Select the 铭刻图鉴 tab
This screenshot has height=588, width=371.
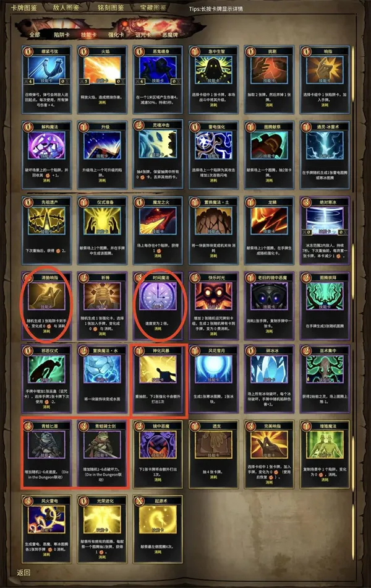[111, 7]
